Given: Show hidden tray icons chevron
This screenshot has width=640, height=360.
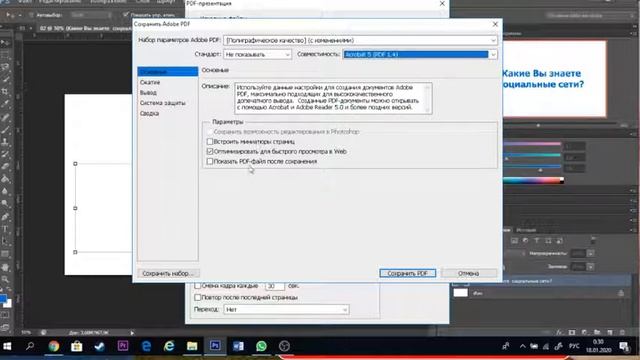Looking at the screenshot, I should (x=522, y=346).
